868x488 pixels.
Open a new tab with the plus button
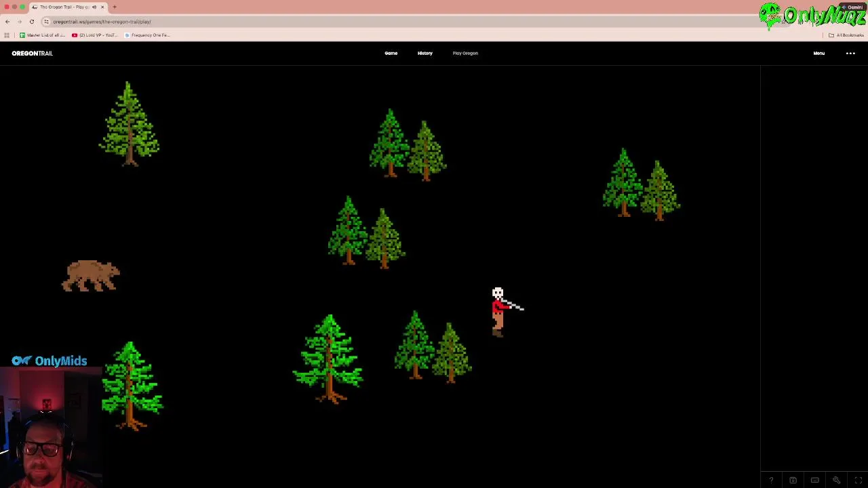pos(115,7)
